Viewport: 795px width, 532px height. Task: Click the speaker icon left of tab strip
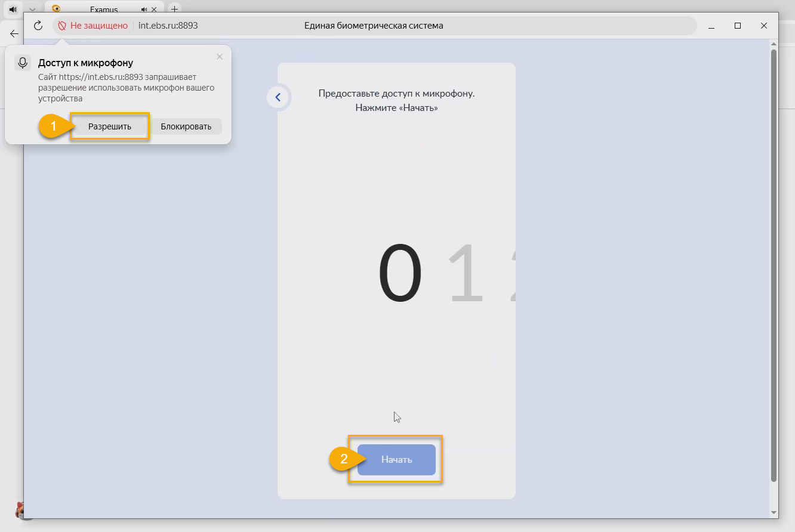[x=13, y=10]
